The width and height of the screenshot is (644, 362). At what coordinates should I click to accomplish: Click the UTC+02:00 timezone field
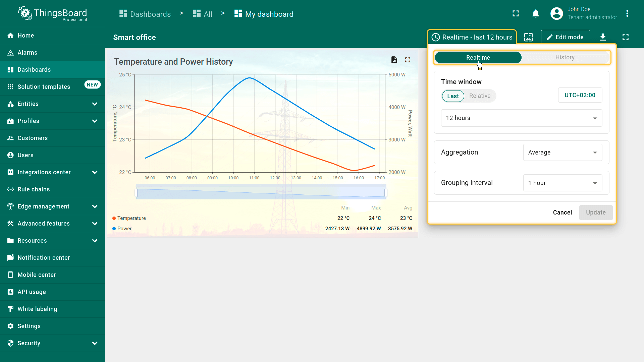[x=580, y=95]
